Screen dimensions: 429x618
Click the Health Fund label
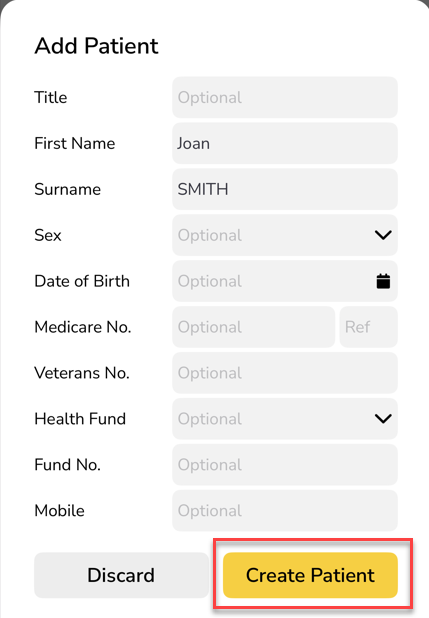pyautogui.click(x=80, y=419)
